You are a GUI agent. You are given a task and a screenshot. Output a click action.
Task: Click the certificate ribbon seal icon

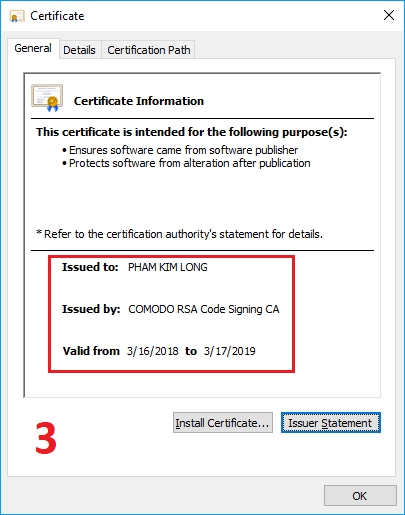pyautogui.click(x=47, y=98)
